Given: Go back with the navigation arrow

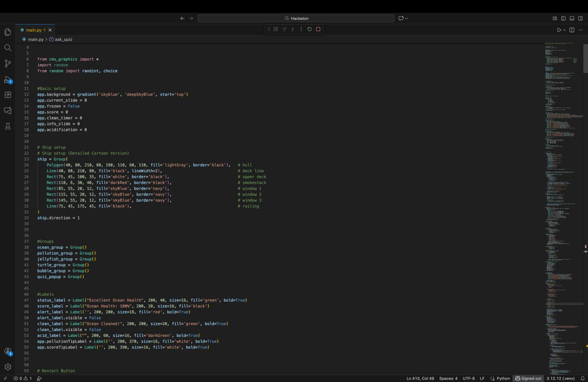Looking at the screenshot, I should coord(182,18).
